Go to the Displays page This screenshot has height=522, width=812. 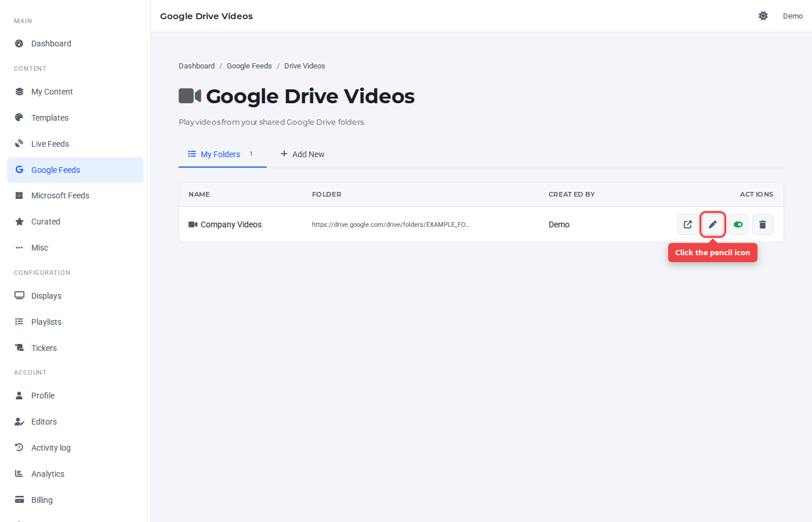pyautogui.click(x=75, y=296)
